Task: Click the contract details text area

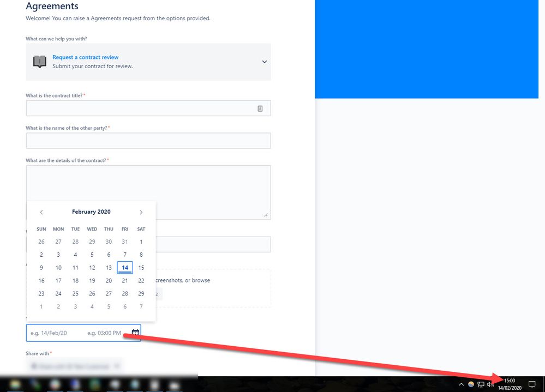Action: 148,192
